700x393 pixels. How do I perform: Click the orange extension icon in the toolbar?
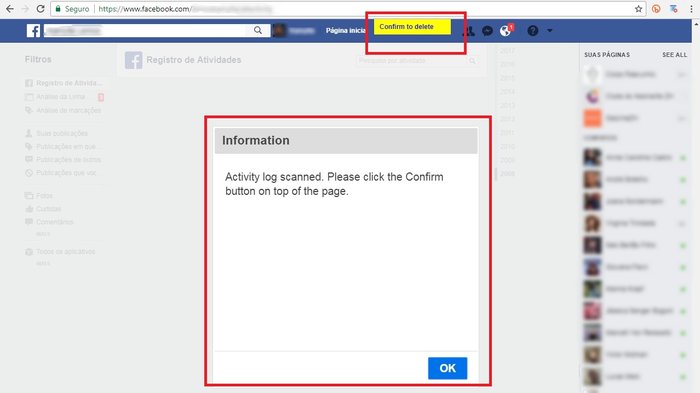[x=656, y=8]
